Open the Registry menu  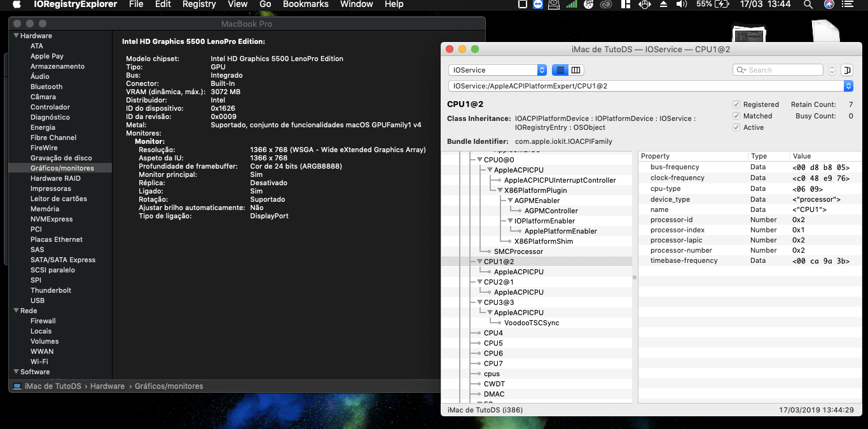tap(199, 4)
